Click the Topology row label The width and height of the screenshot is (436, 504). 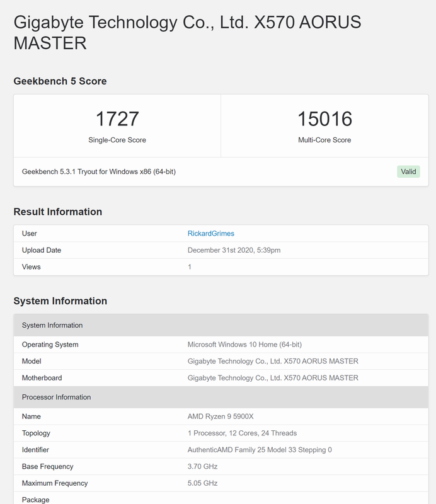(36, 433)
